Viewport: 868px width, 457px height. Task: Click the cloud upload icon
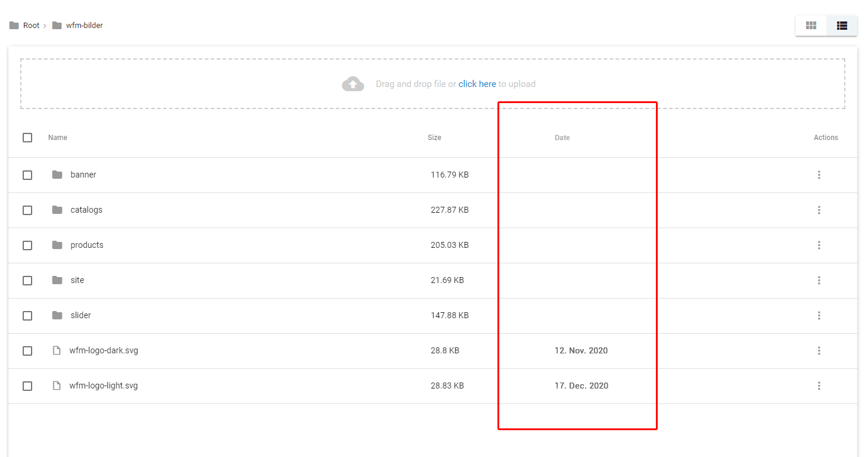tap(353, 84)
